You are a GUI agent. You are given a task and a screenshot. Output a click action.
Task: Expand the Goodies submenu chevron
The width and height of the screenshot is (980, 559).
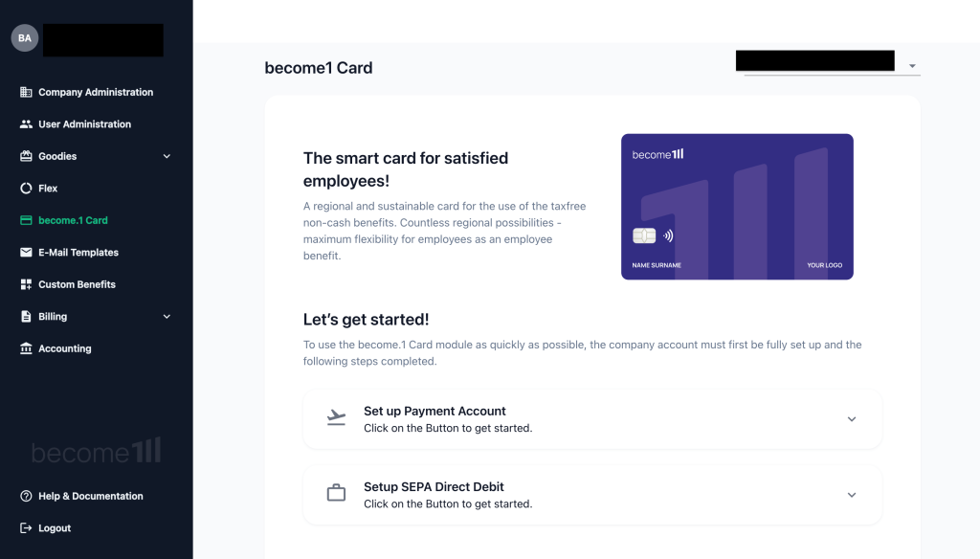[167, 156]
